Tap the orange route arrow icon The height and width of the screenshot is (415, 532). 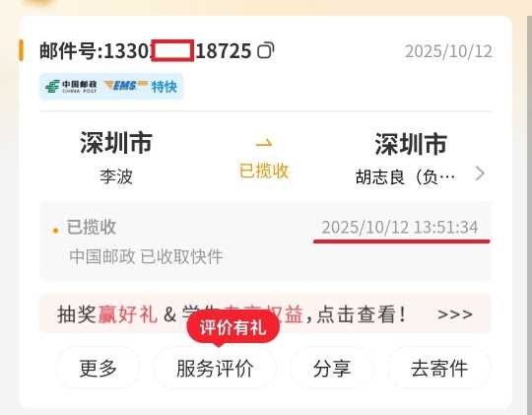(264, 143)
